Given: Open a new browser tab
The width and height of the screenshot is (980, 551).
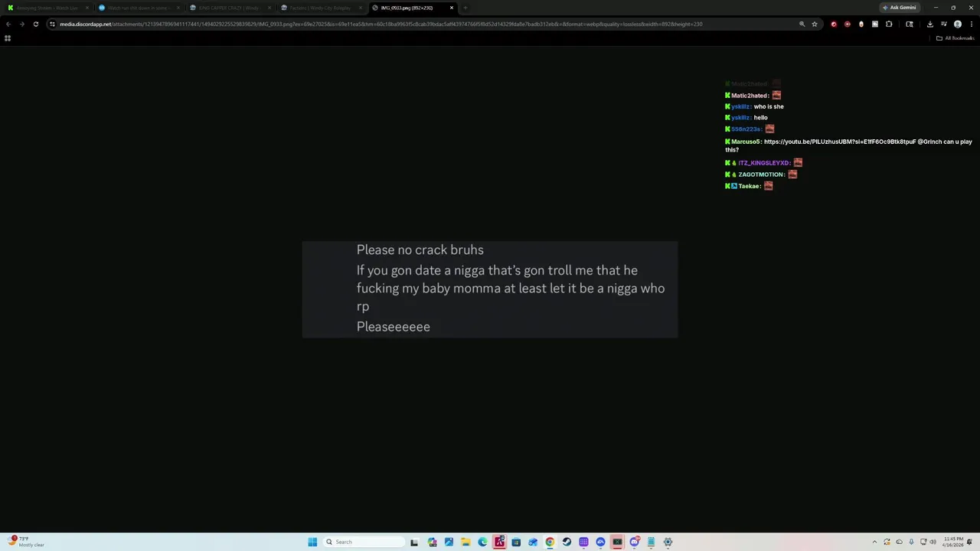Looking at the screenshot, I should (465, 8).
